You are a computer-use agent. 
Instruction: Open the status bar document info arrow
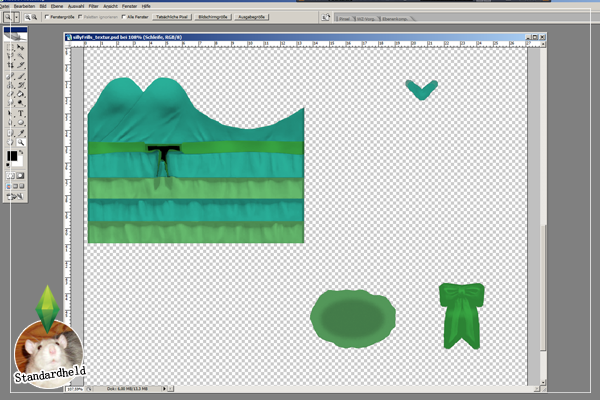pos(164,389)
